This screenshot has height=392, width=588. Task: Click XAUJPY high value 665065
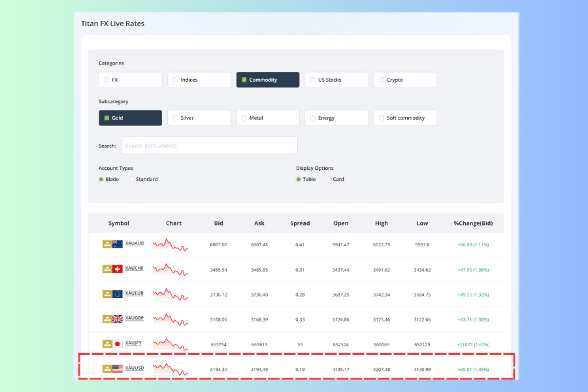tap(382, 344)
